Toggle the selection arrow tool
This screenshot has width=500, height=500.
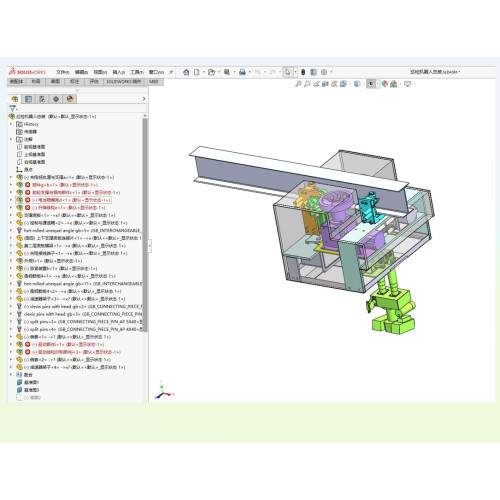[288, 72]
